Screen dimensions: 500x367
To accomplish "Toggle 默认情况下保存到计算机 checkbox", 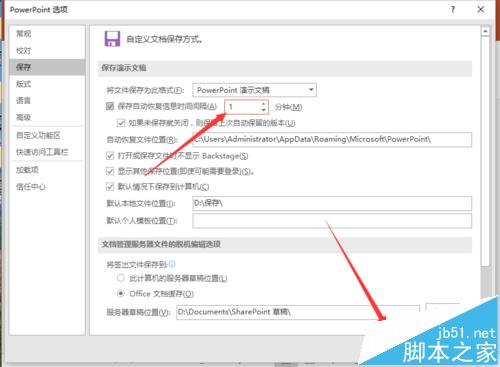I will (x=110, y=187).
